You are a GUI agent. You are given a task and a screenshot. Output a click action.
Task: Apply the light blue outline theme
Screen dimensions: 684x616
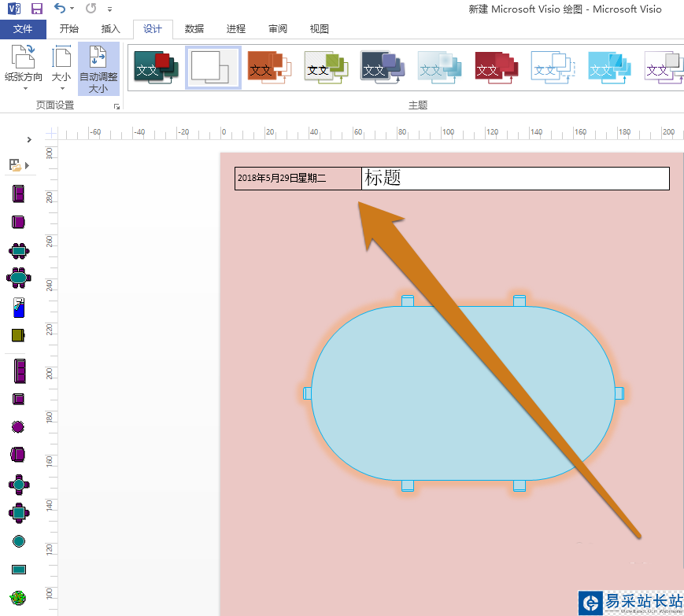[x=553, y=68]
